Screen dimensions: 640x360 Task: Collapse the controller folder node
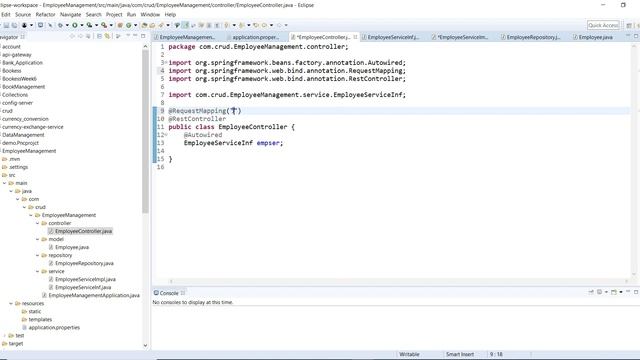(x=38, y=223)
